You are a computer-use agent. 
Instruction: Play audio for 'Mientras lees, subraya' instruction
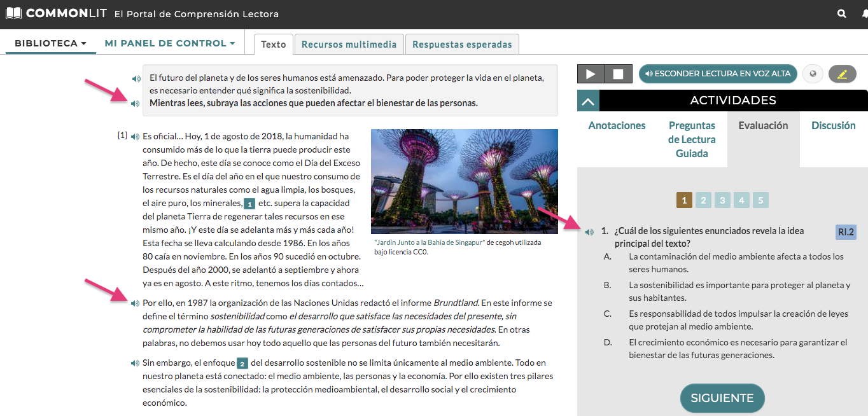[135, 103]
